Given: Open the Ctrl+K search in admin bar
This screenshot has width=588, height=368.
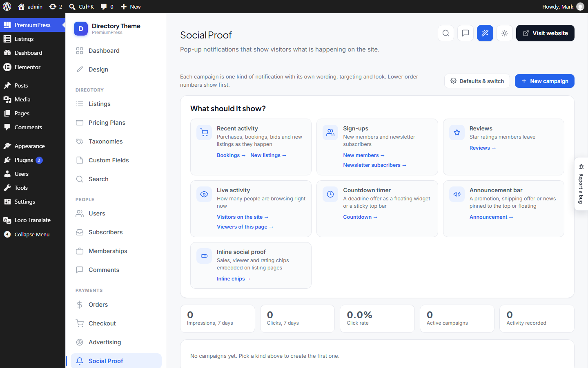Looking at the screenshot, I should coord(82,7).
